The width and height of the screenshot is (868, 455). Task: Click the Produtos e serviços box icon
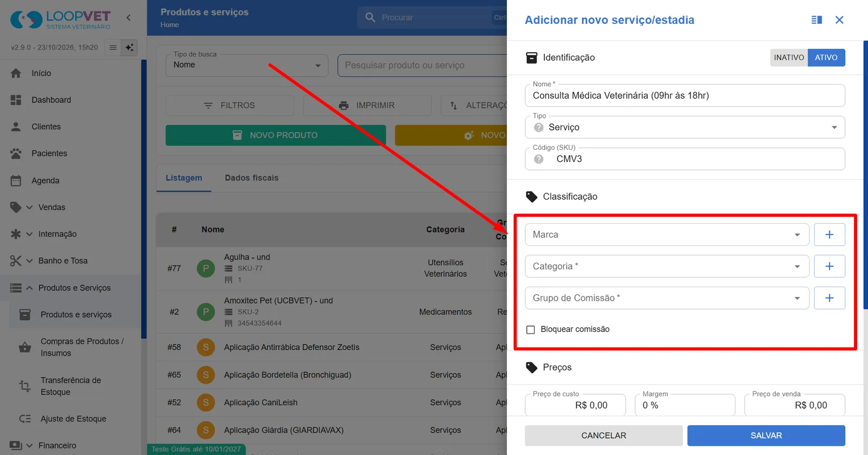[25, 315]
